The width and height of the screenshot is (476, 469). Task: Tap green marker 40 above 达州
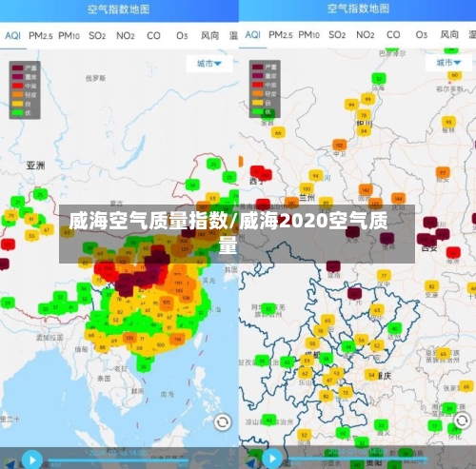pos(395,328)
